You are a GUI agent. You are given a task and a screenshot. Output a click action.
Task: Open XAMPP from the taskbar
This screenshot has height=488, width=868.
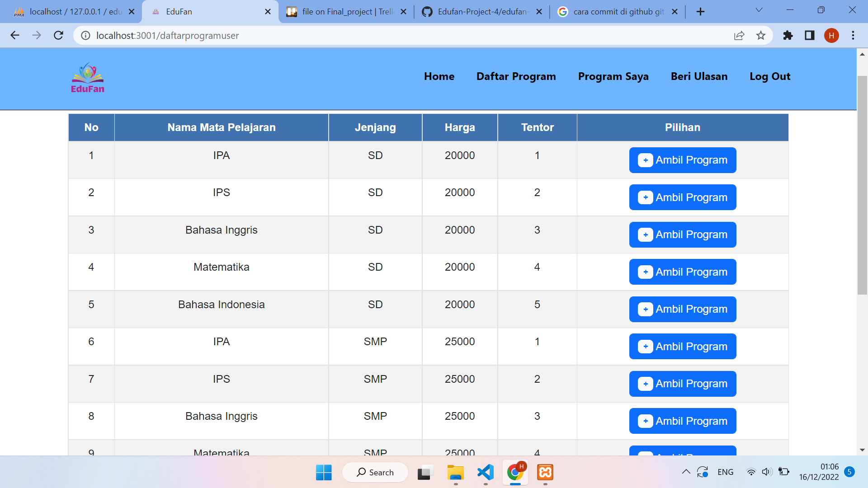coord(545,473)
